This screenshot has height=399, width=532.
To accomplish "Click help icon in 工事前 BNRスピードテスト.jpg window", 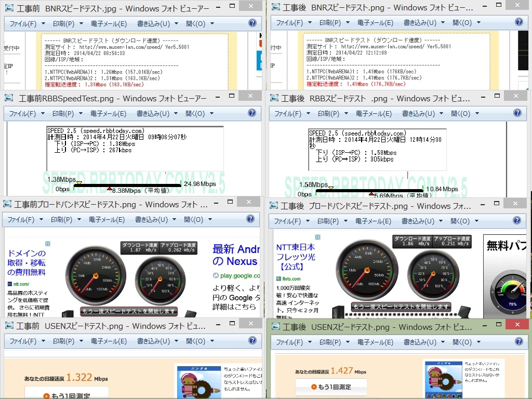I will point(252,23).
